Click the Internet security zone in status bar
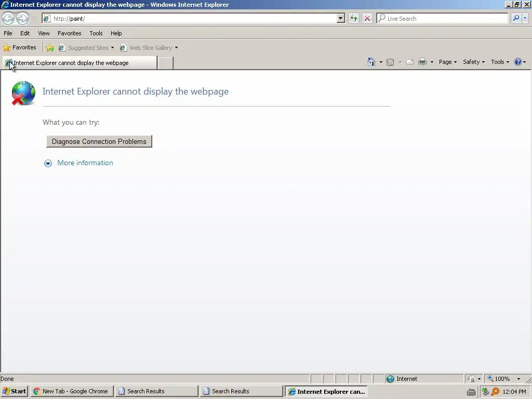Image resolution: width=532 pixels, height=399 pixels. [424, 379]
